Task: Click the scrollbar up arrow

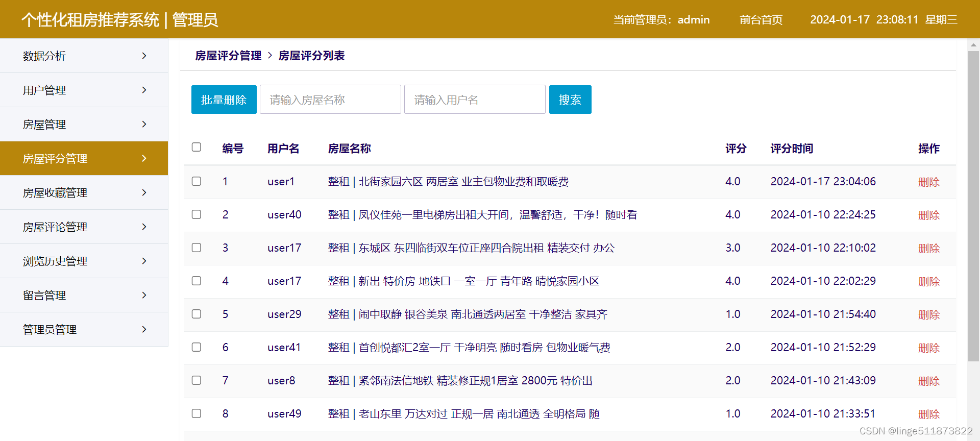Action: (973, 45)
